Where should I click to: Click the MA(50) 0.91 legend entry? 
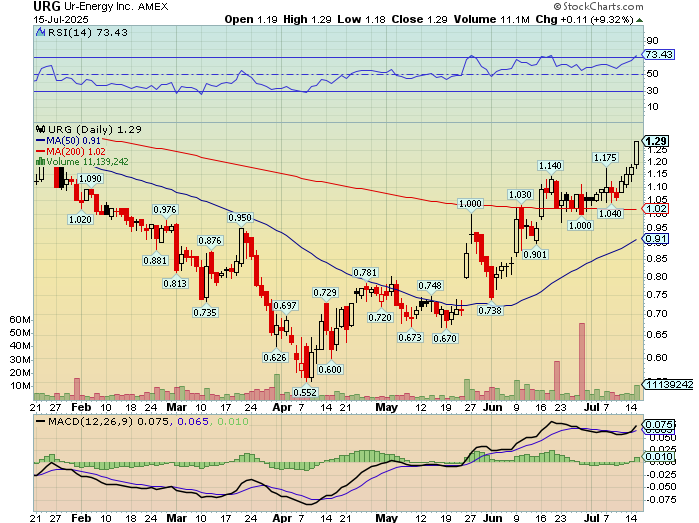coord(69,140)
